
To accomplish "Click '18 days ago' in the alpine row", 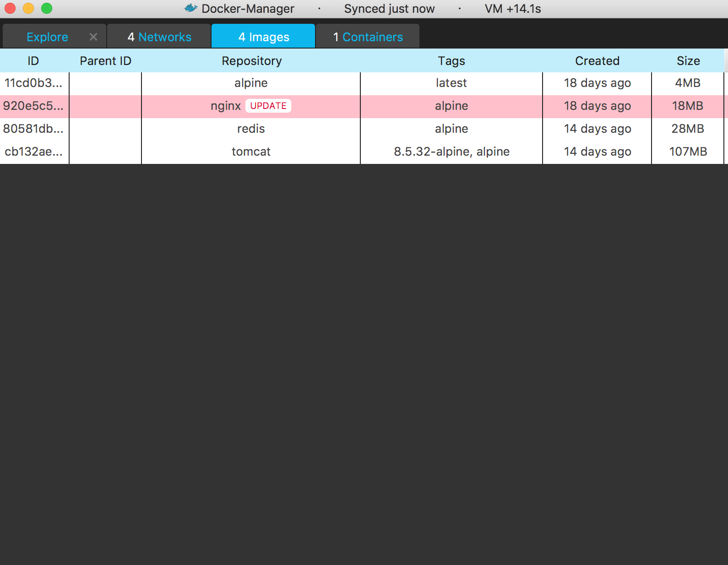I will click(597, 83).
